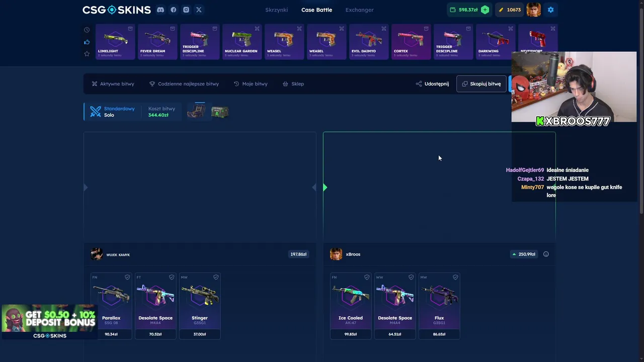Click case icon on Cortex drop card
Screen dimensions: 644x362
point(426,29)
